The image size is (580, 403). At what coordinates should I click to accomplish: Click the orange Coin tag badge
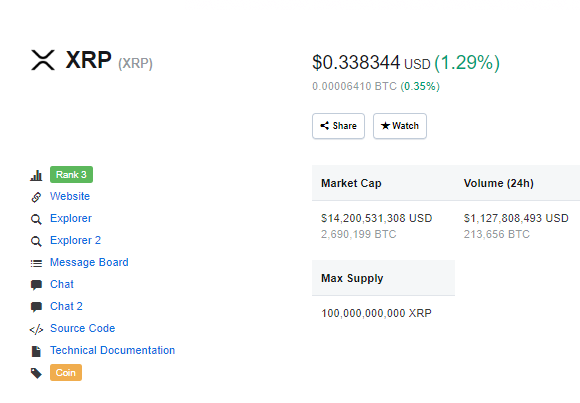click(x=66, y=373)
